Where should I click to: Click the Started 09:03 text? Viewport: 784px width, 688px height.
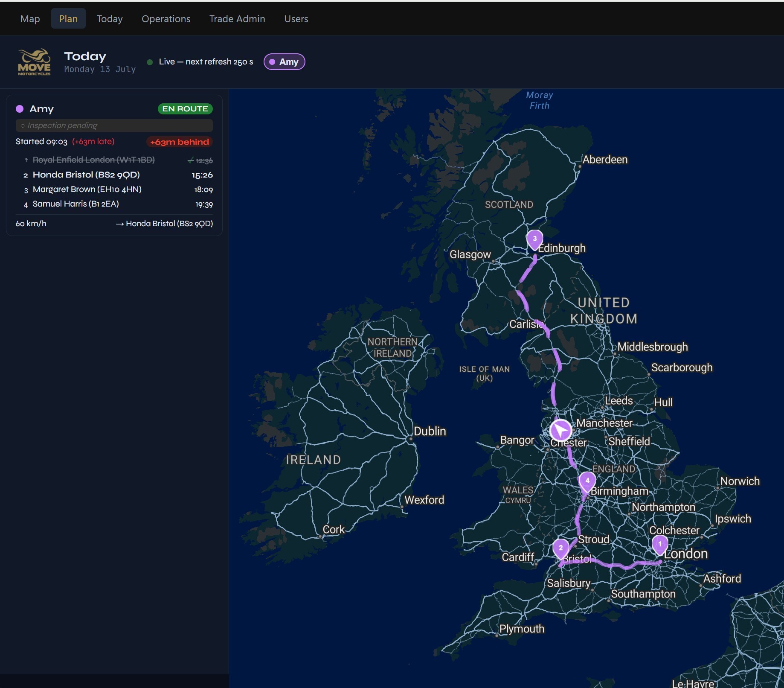41,142
